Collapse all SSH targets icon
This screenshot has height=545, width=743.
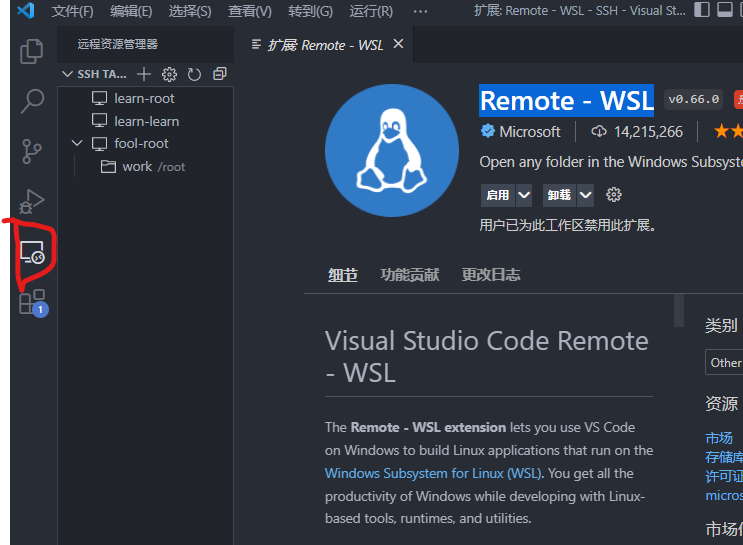coord(219,74)
